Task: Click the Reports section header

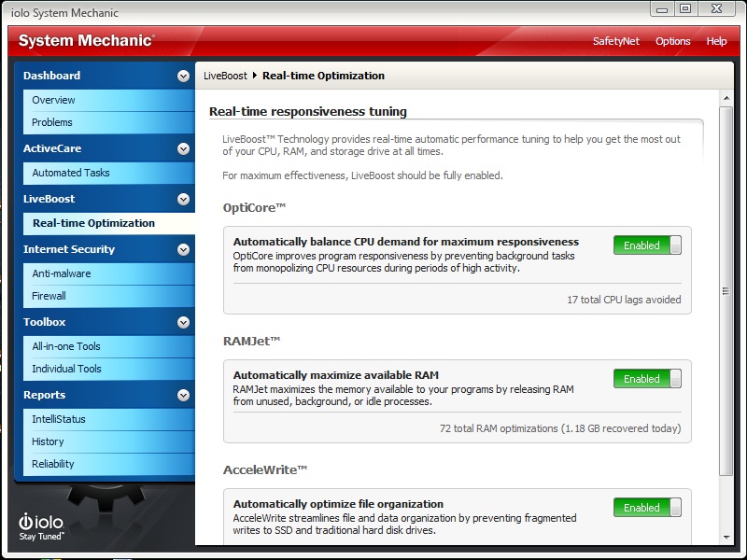Action: click(x=105, y=395)
